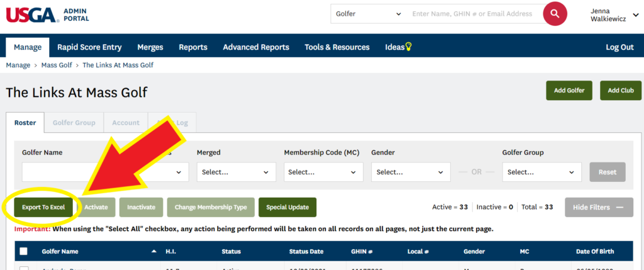Toggle the Select All header checkbox

[24, 252]
